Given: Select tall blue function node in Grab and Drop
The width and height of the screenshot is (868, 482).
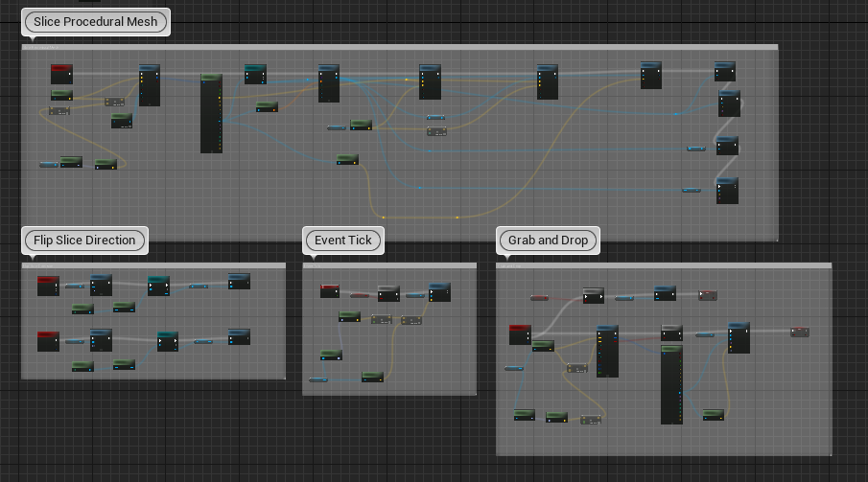Looking at the screenshot, I should [607, 352].
